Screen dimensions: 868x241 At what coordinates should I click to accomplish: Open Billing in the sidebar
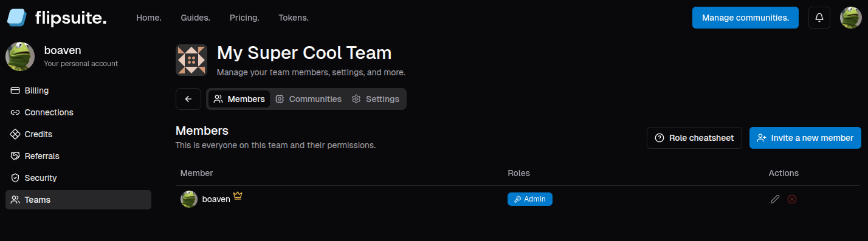click(x=78, y=90)
